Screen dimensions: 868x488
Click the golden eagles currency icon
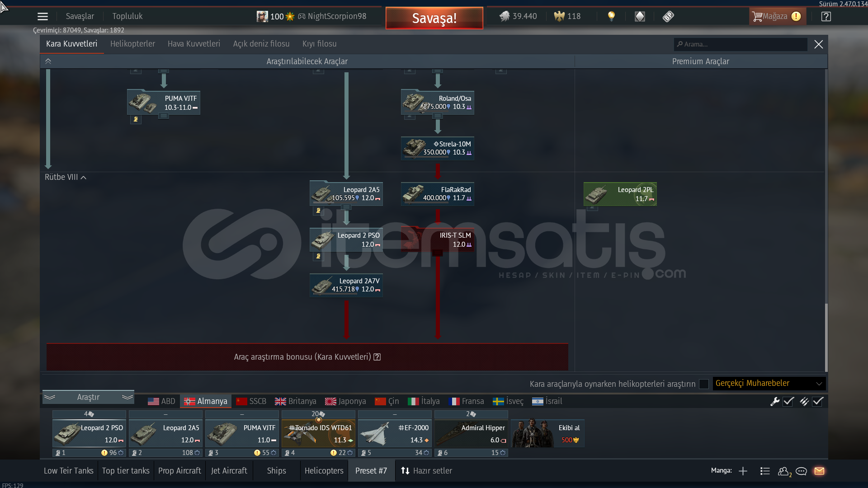tap(559, 16)
